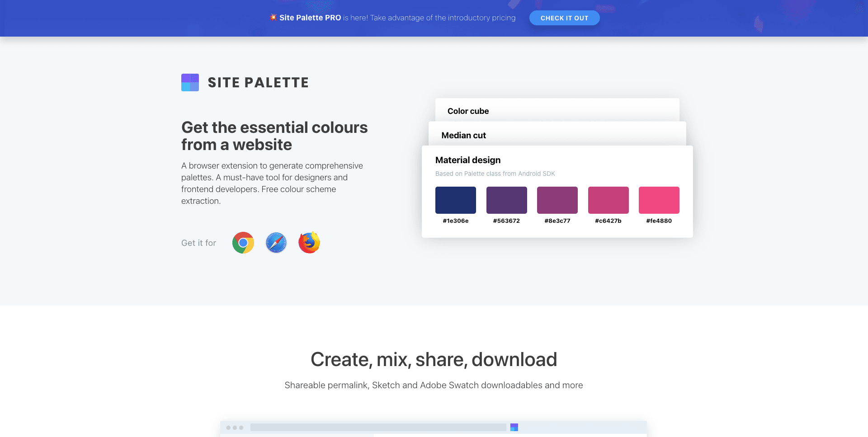
Task: Click the SITE PALETTE wordmark
Action: (x=258, y=82)
